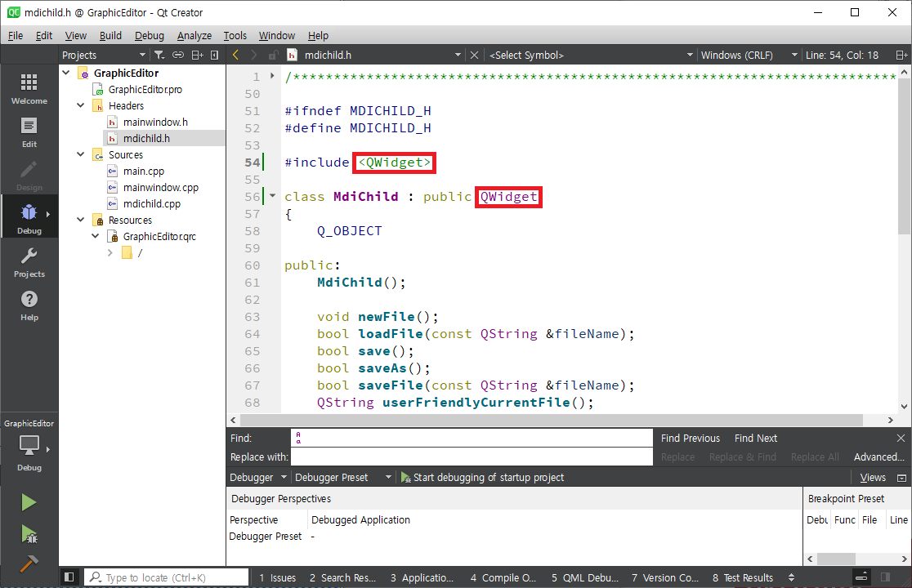The width and height of the screenshot is (912, 588).
Task: Show the Compile Output pane
Action: 503,577
